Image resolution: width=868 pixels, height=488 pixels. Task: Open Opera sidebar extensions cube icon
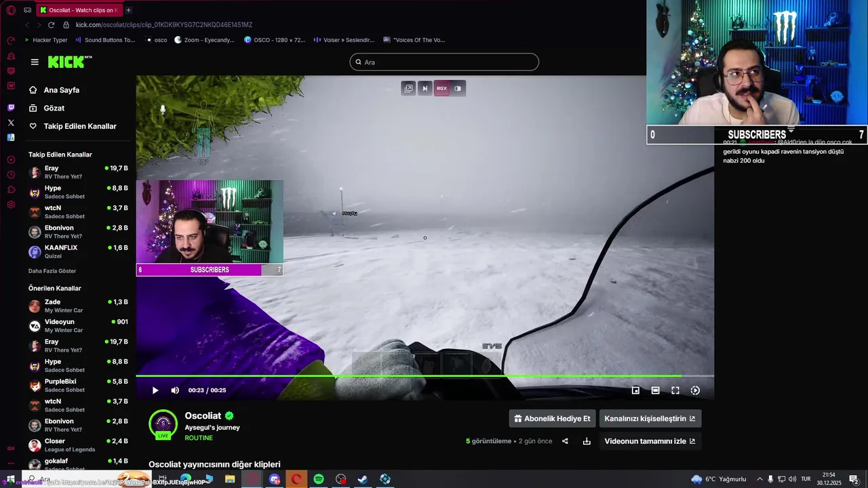11,190
